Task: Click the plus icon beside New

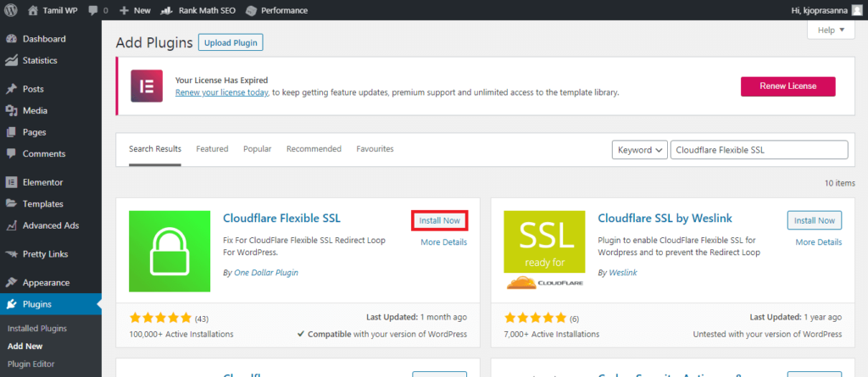Action: 124,10
